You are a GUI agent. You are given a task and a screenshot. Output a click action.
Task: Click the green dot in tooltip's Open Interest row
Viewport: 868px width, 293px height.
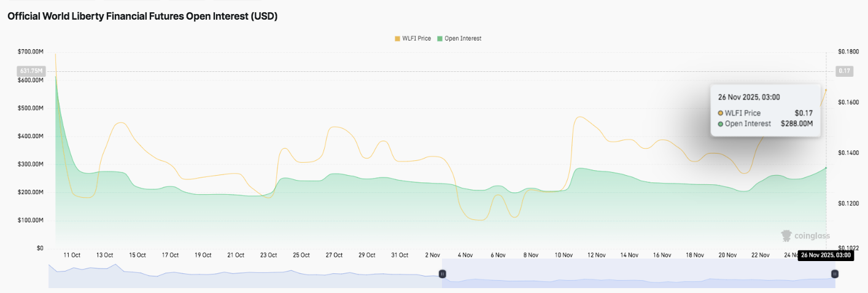point(721,123)
